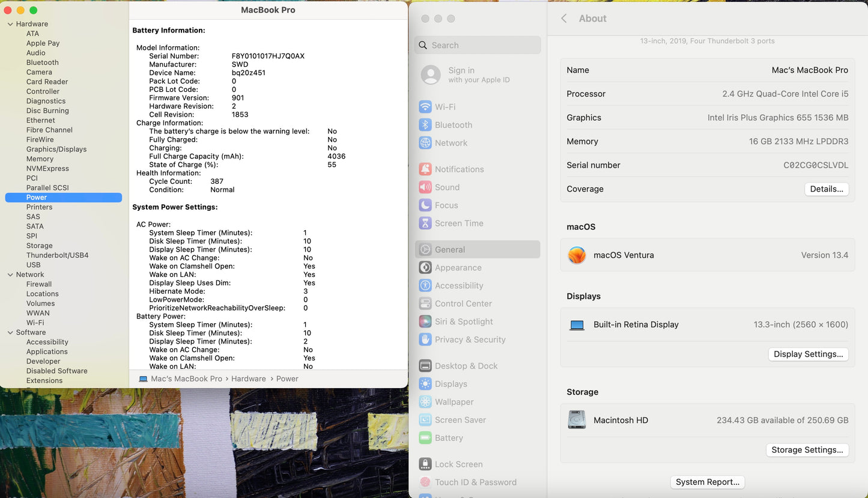868x498 pixels.
Task: Collapse the Software section
Action: [x=10, y=332]
